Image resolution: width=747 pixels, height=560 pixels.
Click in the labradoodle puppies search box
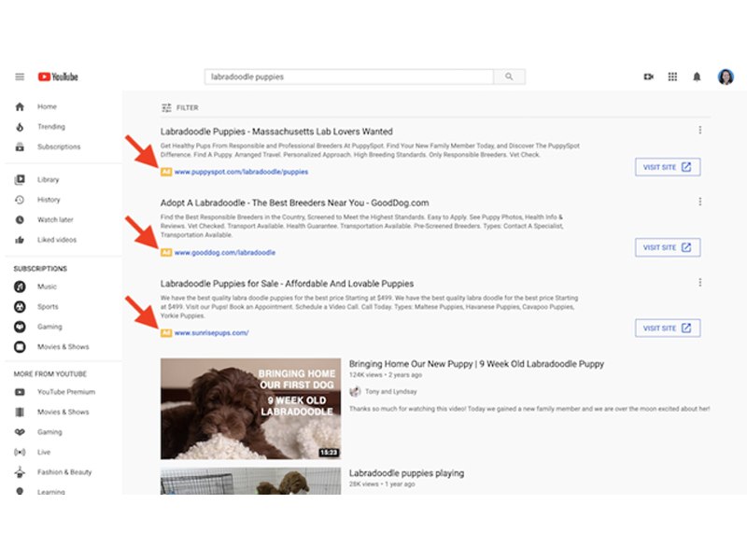pyautogui.click(x=350, y=77)
